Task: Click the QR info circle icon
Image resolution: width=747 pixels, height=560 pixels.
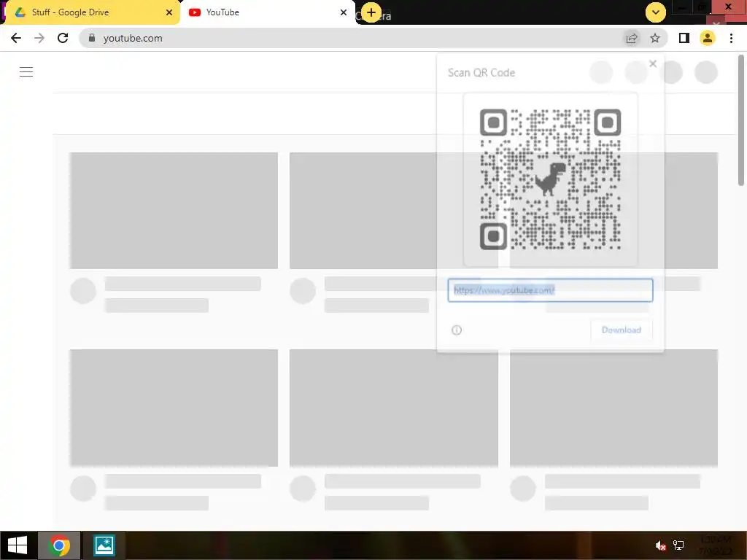Action: click(x=457, y=330)
